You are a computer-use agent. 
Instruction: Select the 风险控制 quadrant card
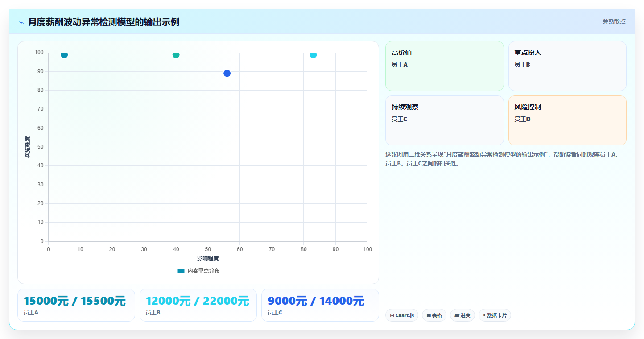(567, 120)
